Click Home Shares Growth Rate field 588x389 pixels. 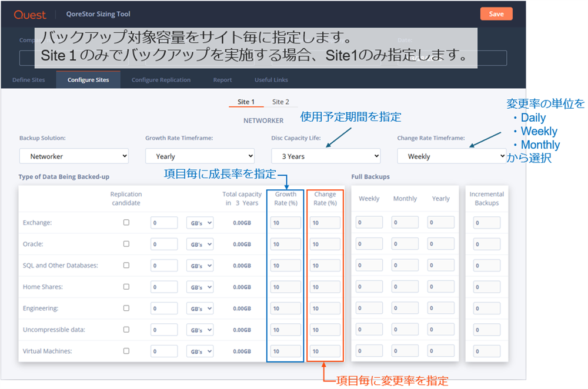(285, 287)
